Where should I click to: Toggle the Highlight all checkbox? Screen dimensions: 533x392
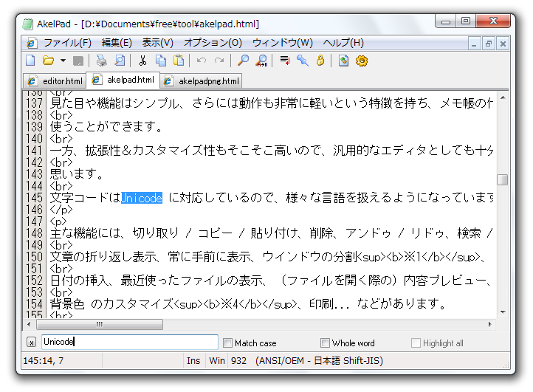(416, 343)
